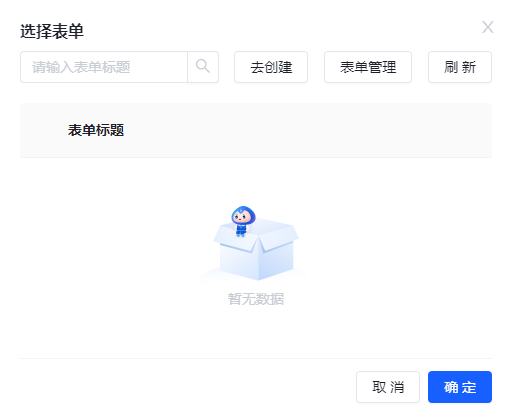
Task: Refresh the list with 刷新
Action: [460, 67]
